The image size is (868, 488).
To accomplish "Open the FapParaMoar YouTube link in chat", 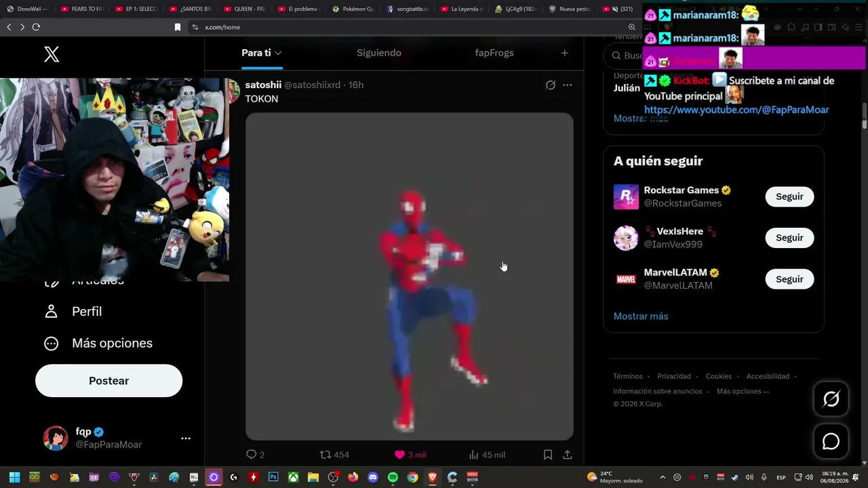I will coord(736,110).
